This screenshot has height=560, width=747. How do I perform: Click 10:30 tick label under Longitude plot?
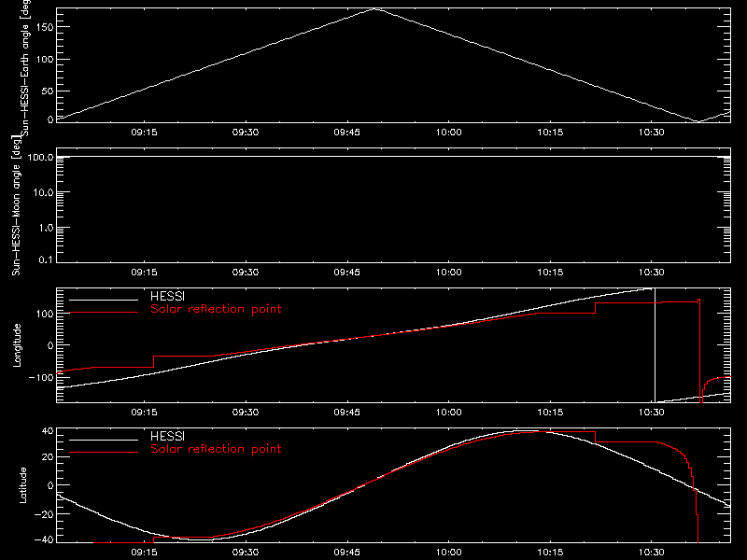coord(651,413)
